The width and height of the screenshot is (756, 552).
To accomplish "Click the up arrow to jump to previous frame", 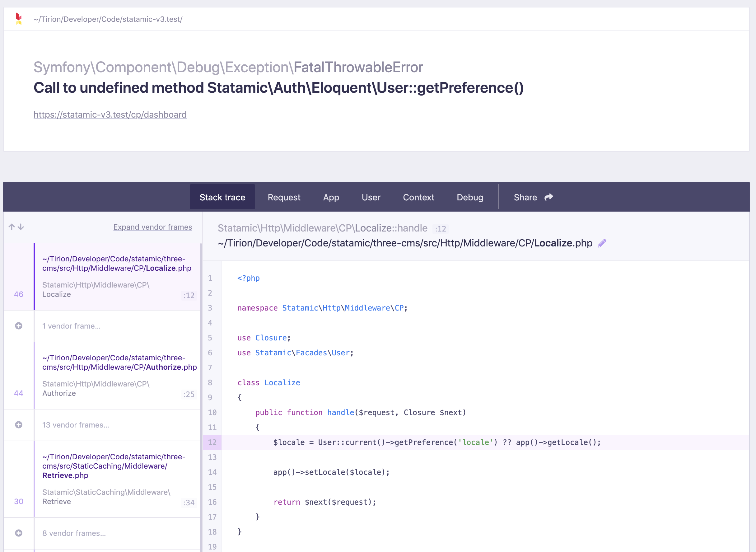I will coord(12,227).
